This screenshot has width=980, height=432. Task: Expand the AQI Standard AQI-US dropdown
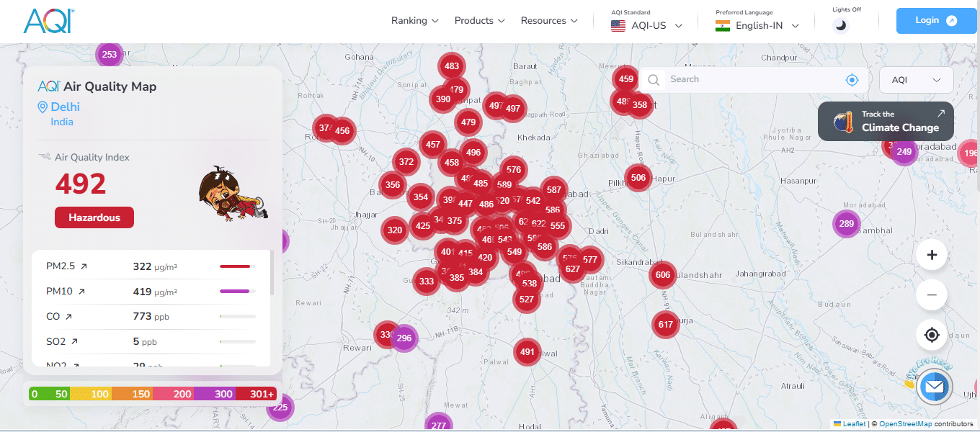click(x=646, y=26)
